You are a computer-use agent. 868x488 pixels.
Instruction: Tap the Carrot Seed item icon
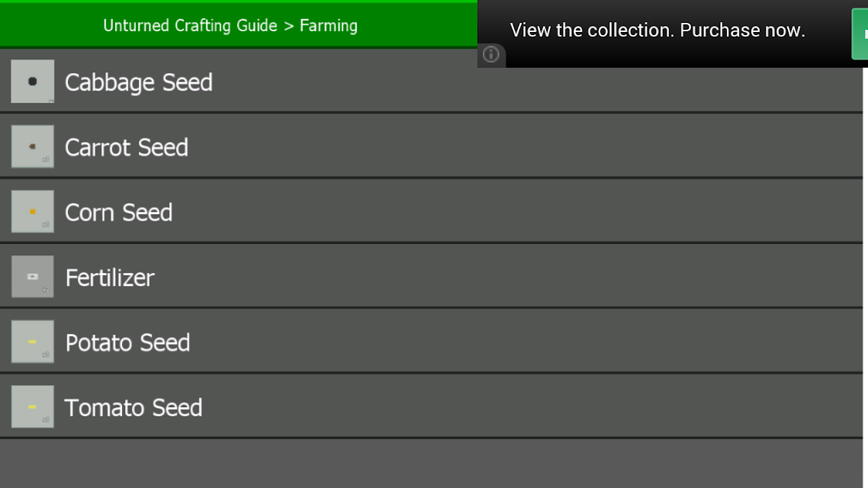click(x=32, y=146)
